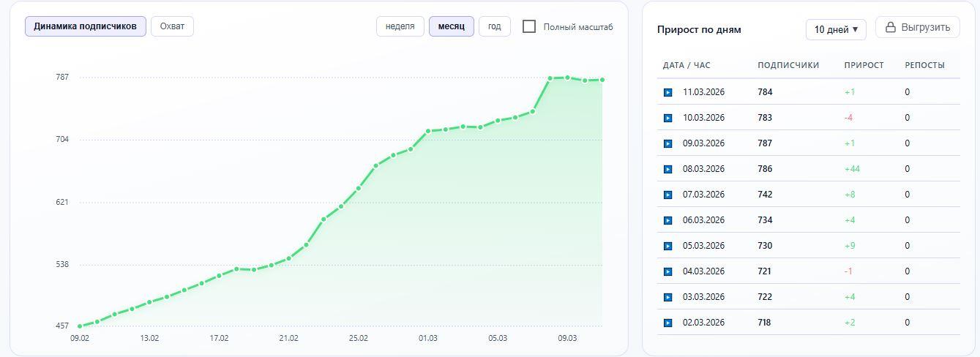Click the blue icon for 02.03.2026
This screenshot has width=980, height=357.
point(667,323)
